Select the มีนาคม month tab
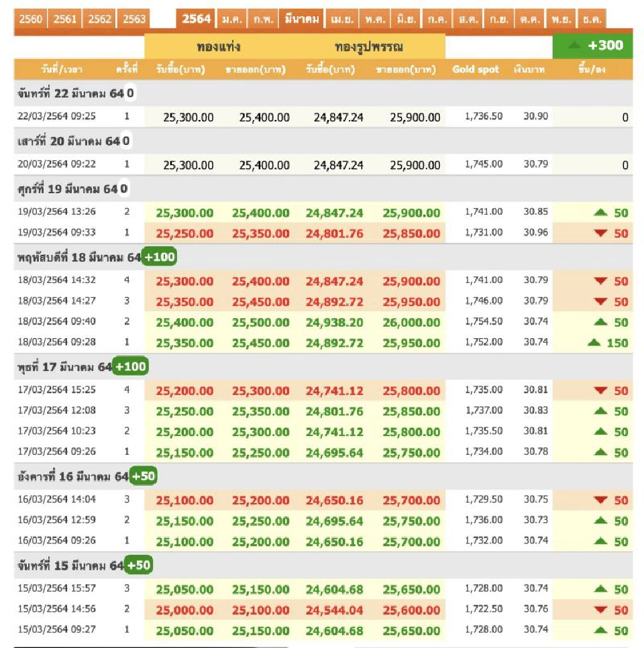This screenshot has width=644, height=648. pos(301,19)
